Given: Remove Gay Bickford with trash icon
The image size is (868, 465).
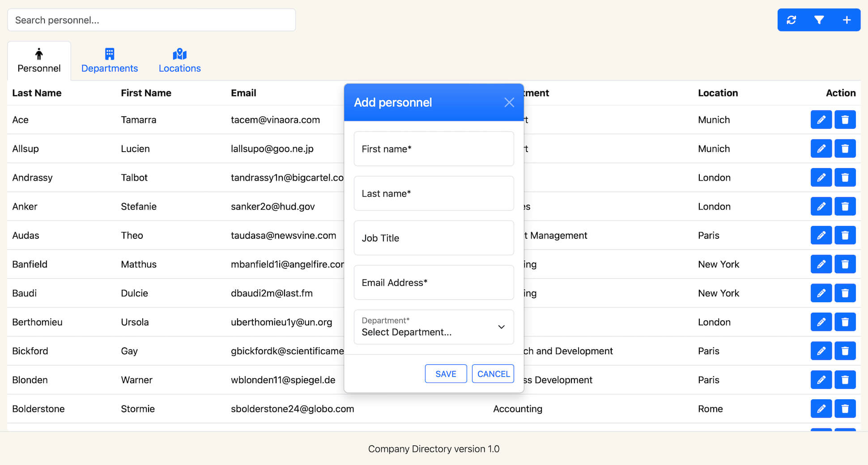Looking at the screenshot, I should (x=845, y=351).
